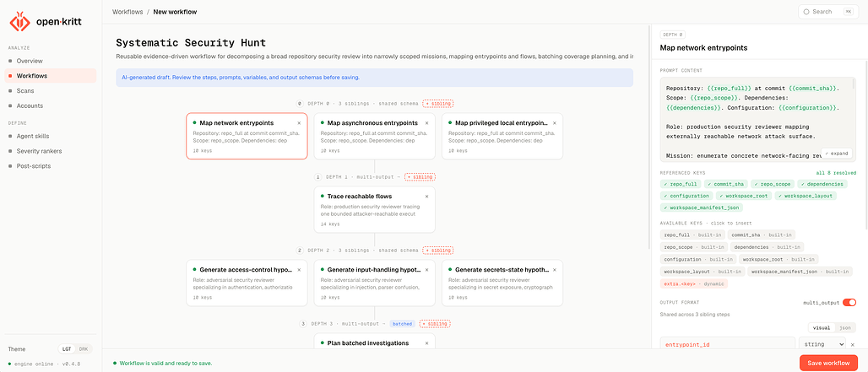Open the string type dropdown
Screen dimensions: 868x372
822,344
